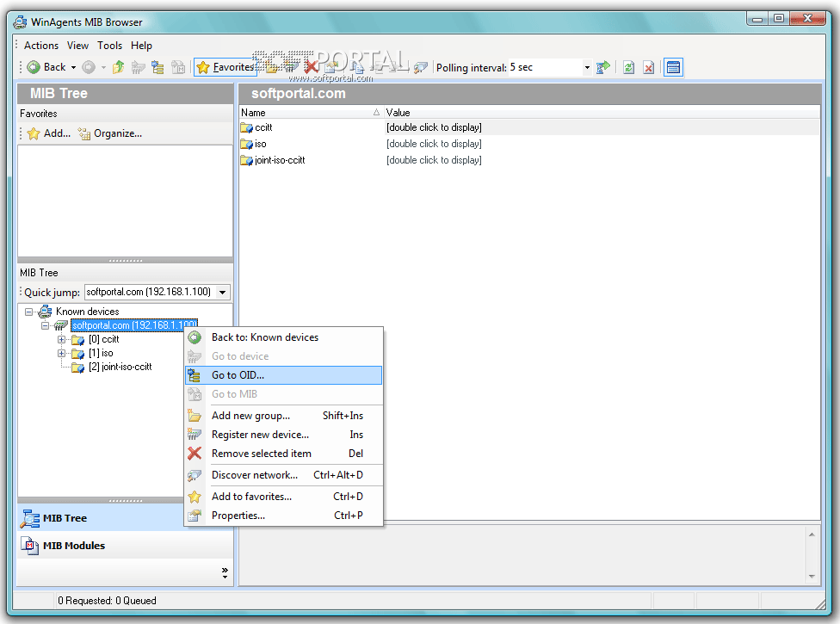This screenshot has height=624, width=840.
Task: Open the Forward history dropdown arrow
Action: click(x=103, y=67)
